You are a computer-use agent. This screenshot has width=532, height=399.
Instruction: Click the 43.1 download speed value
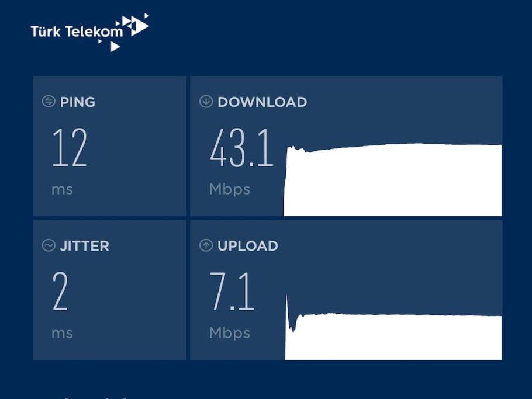(x=241, y=147)
